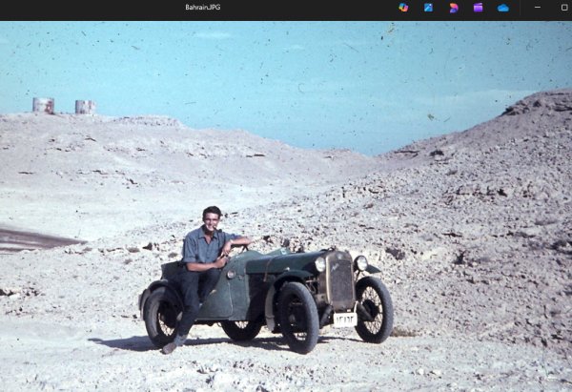Click the man sitting on the car
Viewport: 572px width, 392px height.
click(206, 253)
